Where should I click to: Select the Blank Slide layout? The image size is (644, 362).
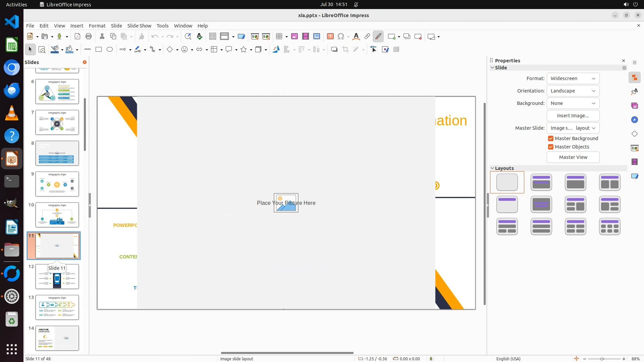pyautogui.click(x=507, y=182)
